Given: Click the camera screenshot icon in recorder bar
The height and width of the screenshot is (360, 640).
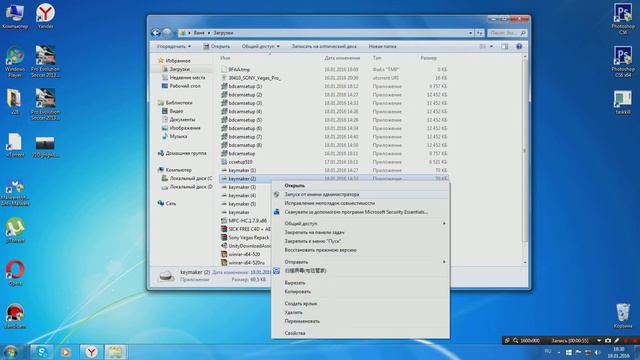Looking at the screenshot, I should tap(608, 340).
